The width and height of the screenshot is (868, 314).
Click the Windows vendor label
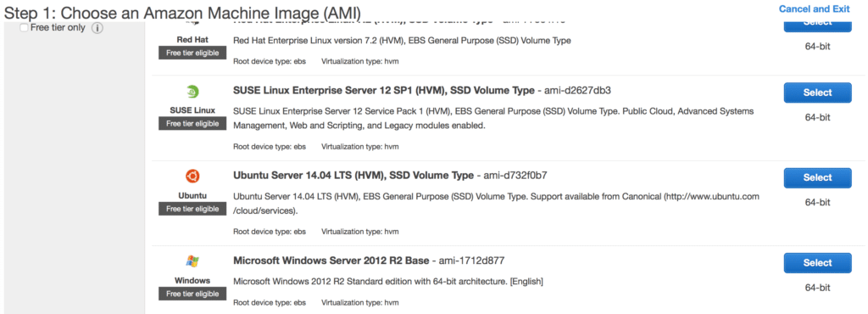(192, 280)
